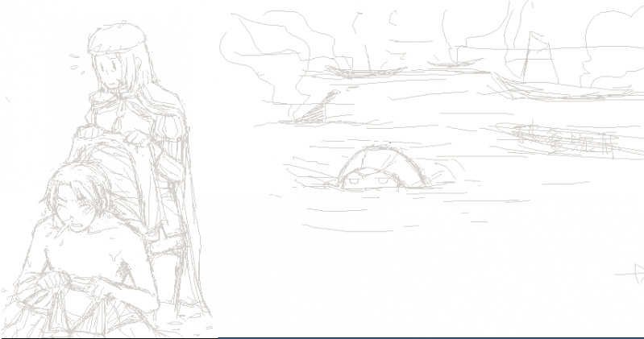Click the standing figure's face
Screen dimensions: 644x339
point(110,71)
